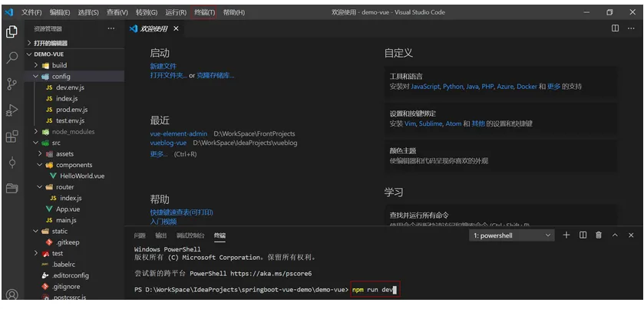Viewport: 644px width, 309px height.
Task: Maximize terminal panel with the up chevron
Action: click(615, 235)
